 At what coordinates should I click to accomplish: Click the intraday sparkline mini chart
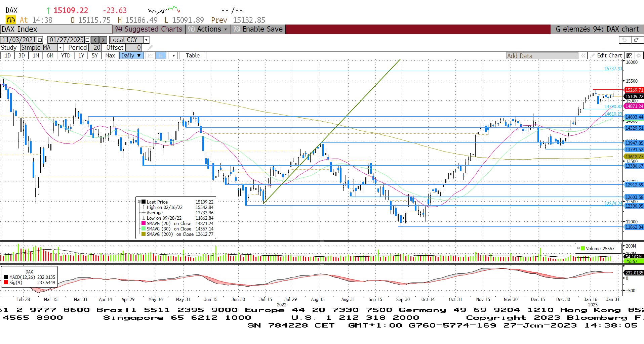(x=164, y=10)
